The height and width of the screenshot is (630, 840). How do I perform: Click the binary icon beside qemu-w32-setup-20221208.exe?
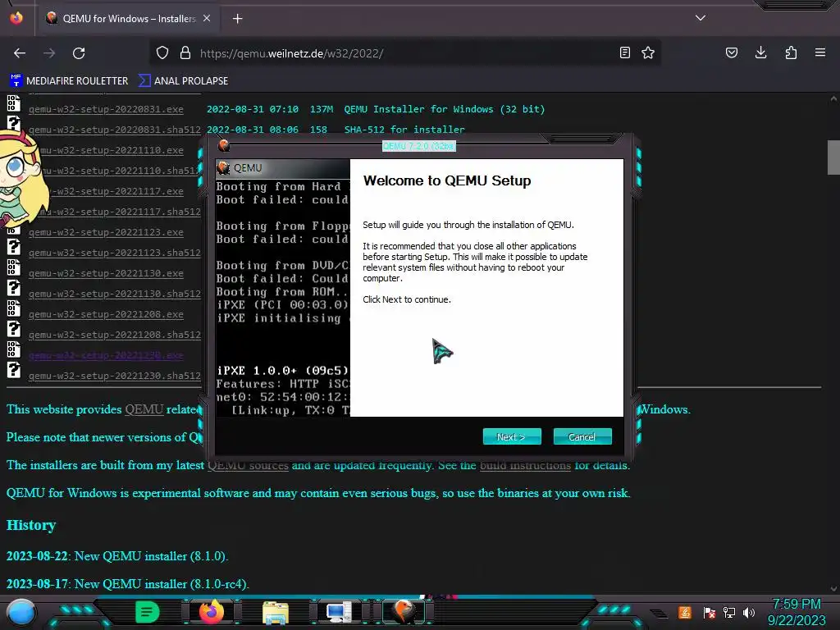click(x=14, y=308)
